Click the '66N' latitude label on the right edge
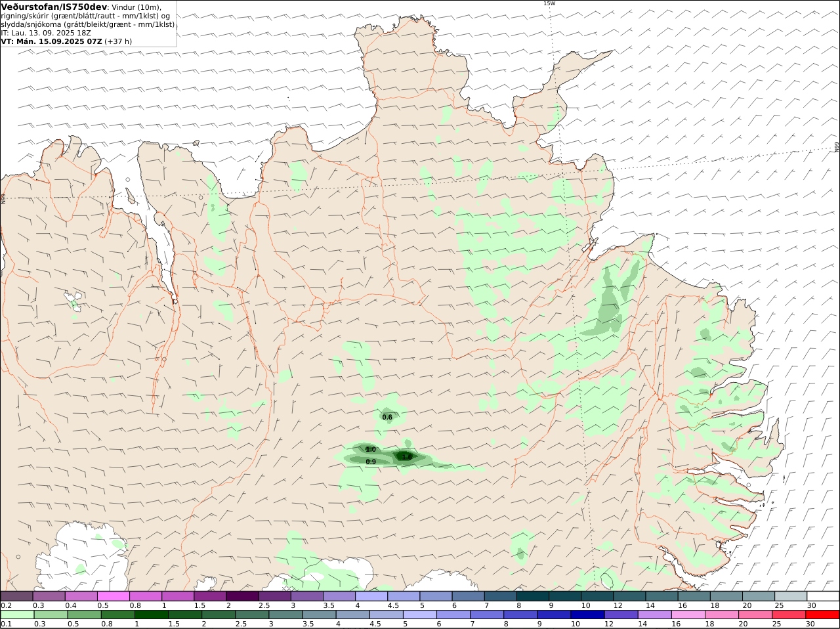840x629 pixels. click(x=837, y=147)
